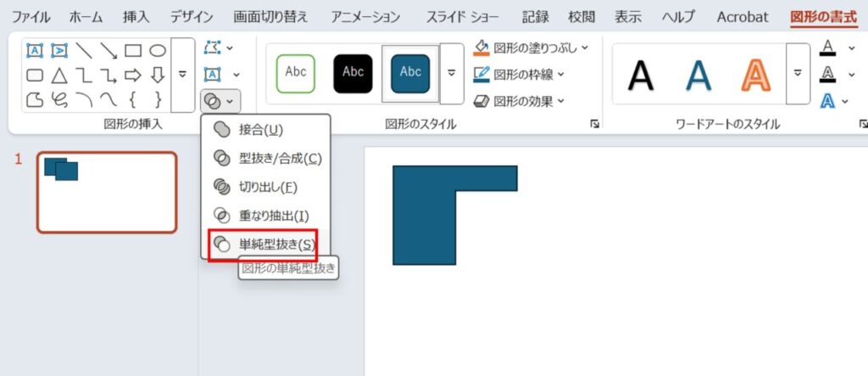Expand the shapes gallery more button

183,75
